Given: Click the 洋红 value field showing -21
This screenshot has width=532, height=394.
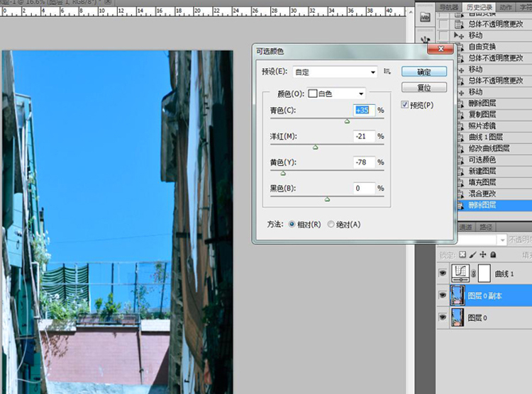Looking at the screenshot, I should pos(364,136).
